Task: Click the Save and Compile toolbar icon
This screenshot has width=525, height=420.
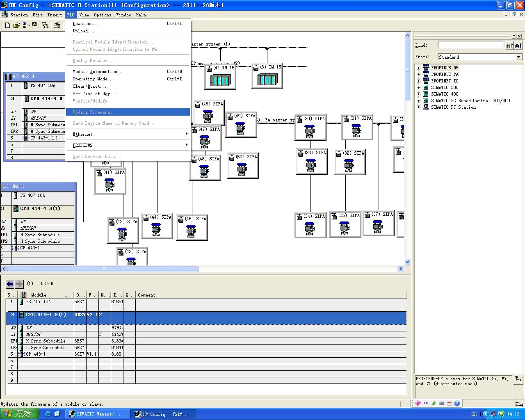Action: 45,25
